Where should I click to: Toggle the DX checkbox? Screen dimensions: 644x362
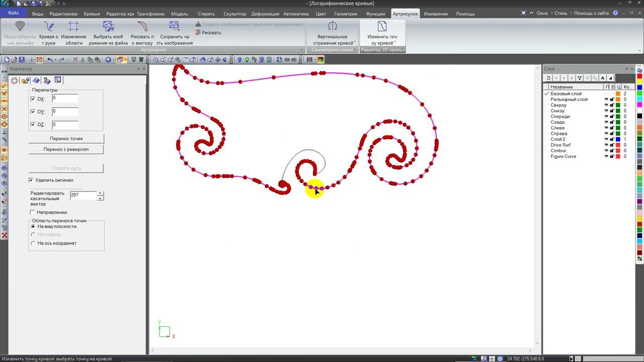(x=33, y=99)
